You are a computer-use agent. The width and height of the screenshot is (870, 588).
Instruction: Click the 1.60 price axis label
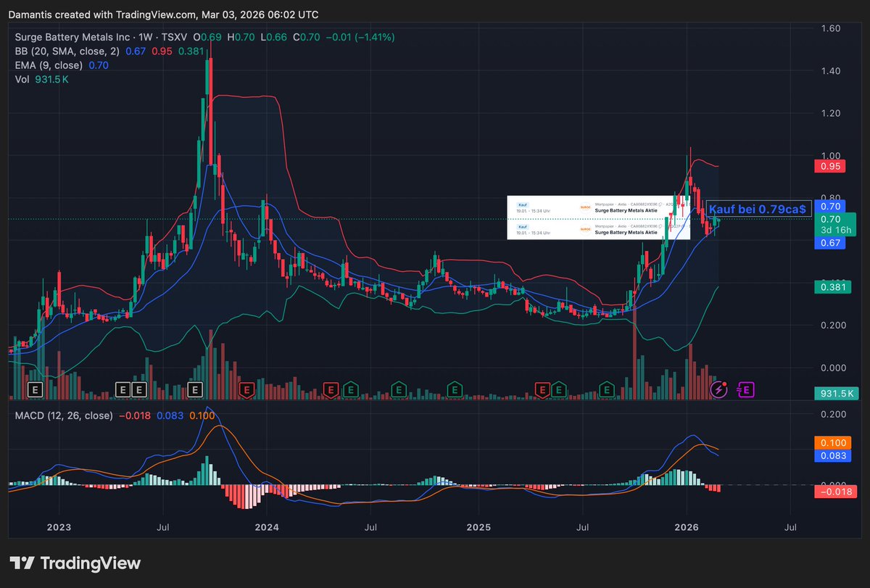point(830,28)
